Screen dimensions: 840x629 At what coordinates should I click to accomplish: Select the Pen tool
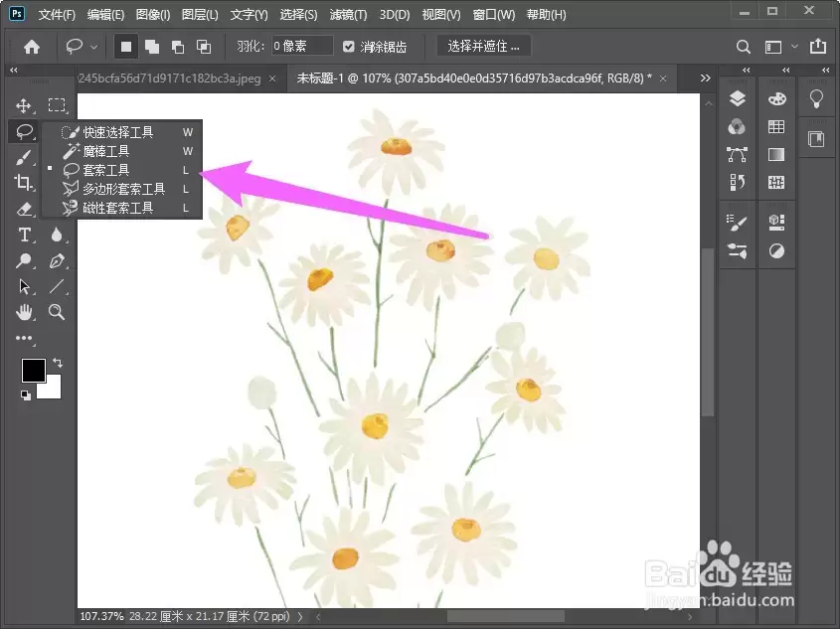57,260
